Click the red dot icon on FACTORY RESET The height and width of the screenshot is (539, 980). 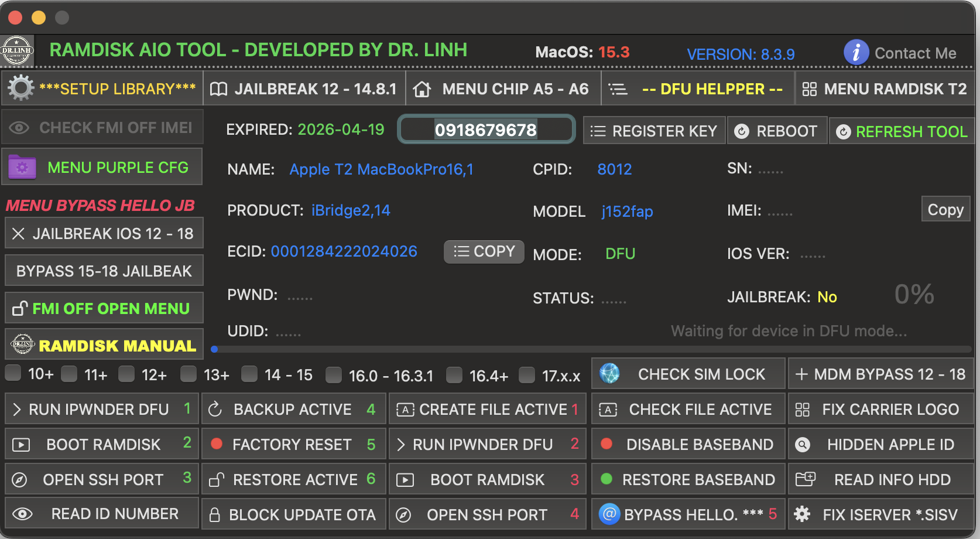coord(217,444)
